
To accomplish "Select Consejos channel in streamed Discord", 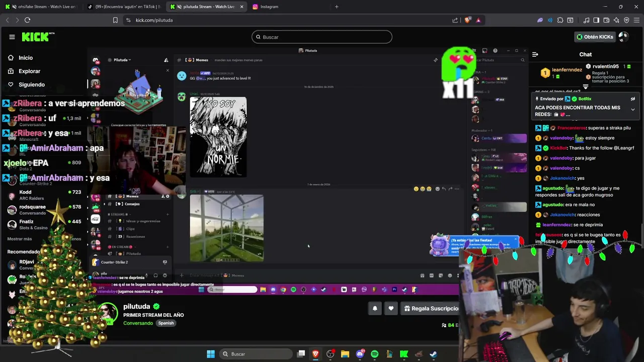I will coord(132,204).
